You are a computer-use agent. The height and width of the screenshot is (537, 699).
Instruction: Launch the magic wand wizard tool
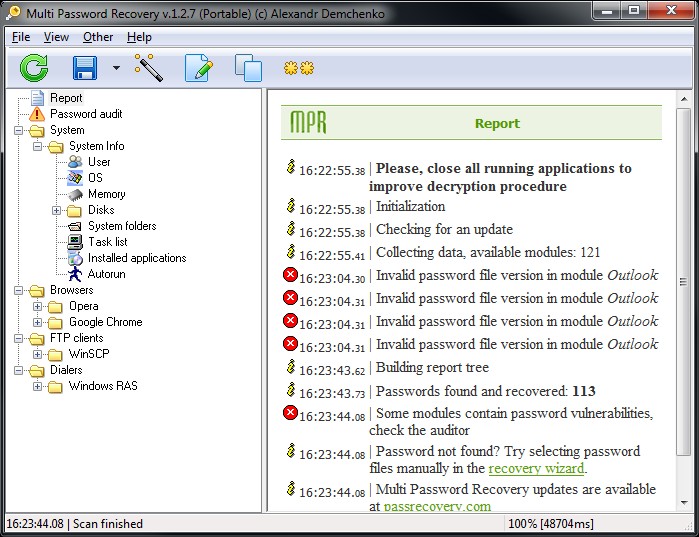tap(149, 68)
